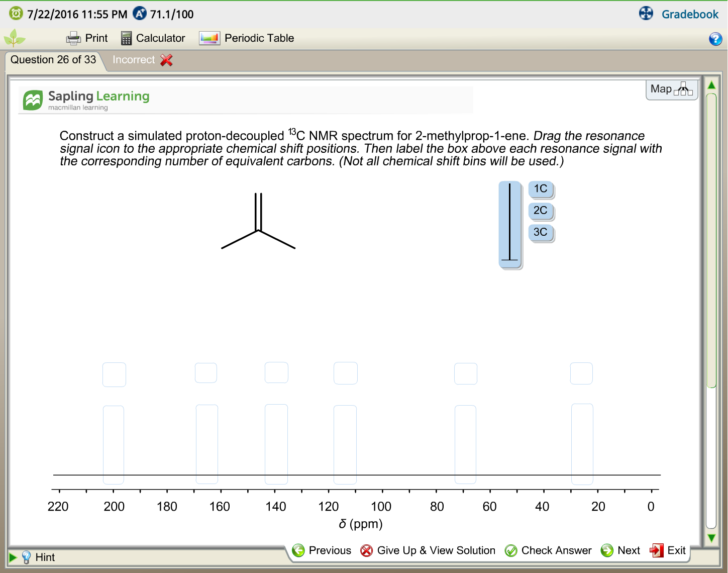The height and width of the screenshot is (573, 728).
Task: Click the green timer clock icon
Action: [x=15, y=14]
